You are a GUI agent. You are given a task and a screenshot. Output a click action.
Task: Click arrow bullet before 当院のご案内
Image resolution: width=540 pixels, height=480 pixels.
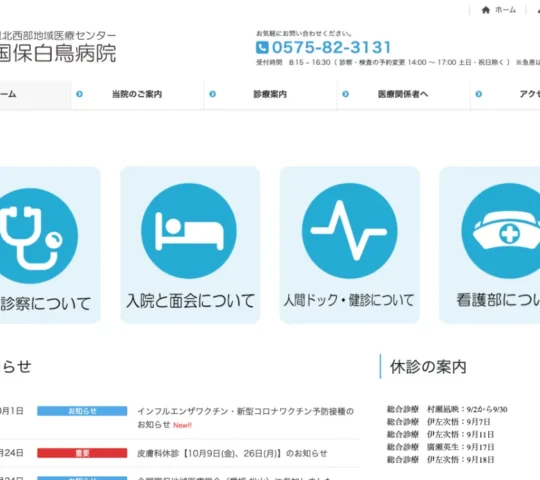pyautogui.click(x=79, y=94)
